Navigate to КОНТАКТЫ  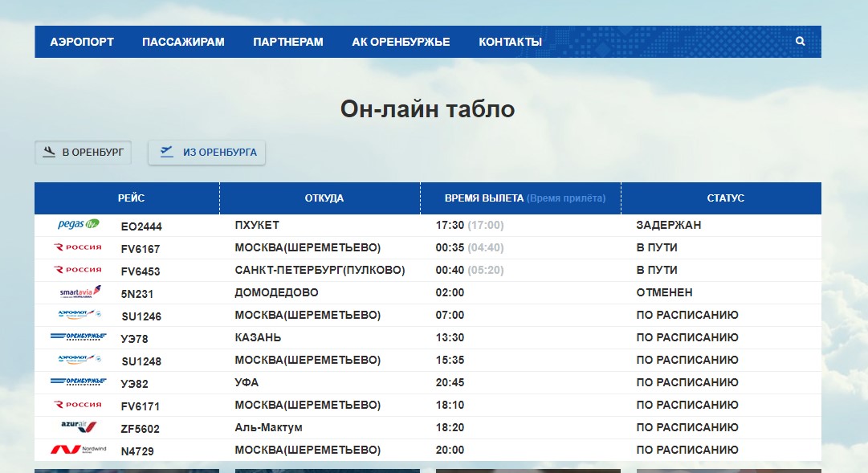(x=511, y=42)
